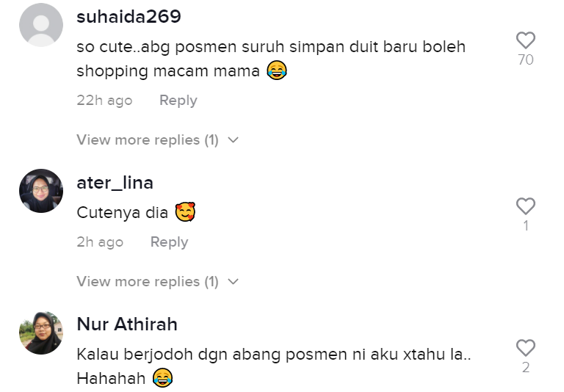Viewport: 564px width, 392px height.
Task: Like suhaida269's comment with heart icon
Action: click(x=526, y=40)
